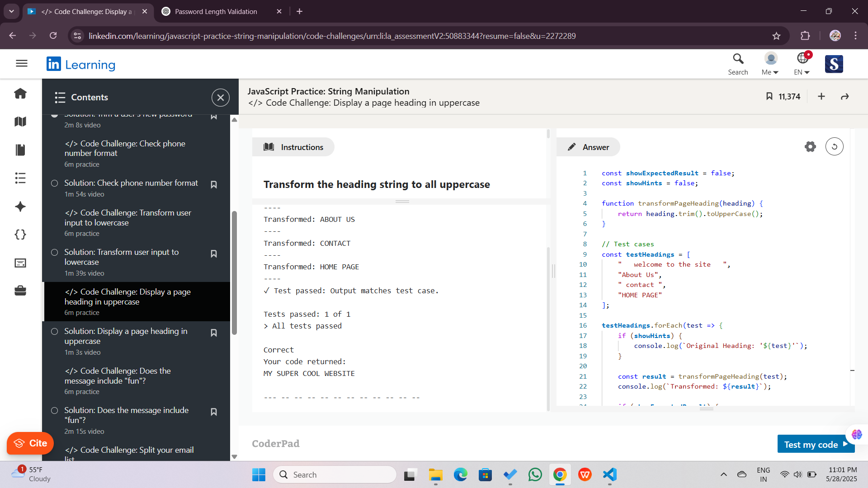Toggle bookmark for Solution: Display a page heading in uppercase
This screenshot has width=868, height=488.
tap(214, 333)
